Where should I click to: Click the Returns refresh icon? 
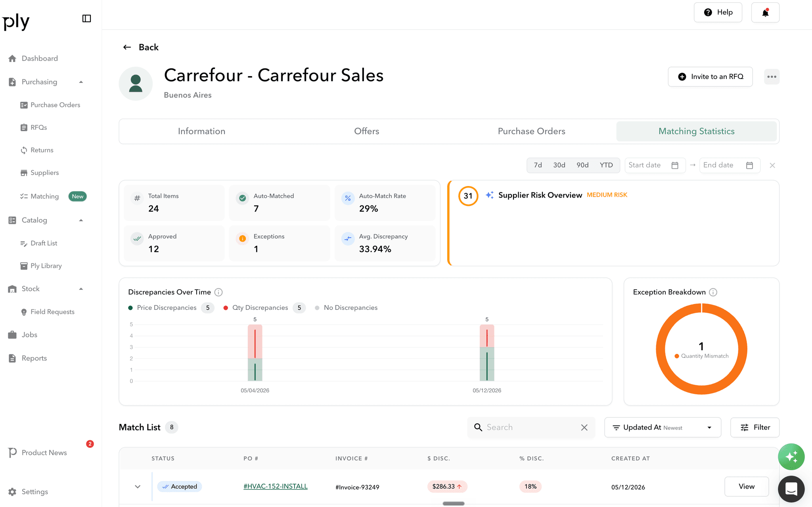pyautogui.click(x=24, y=150)
